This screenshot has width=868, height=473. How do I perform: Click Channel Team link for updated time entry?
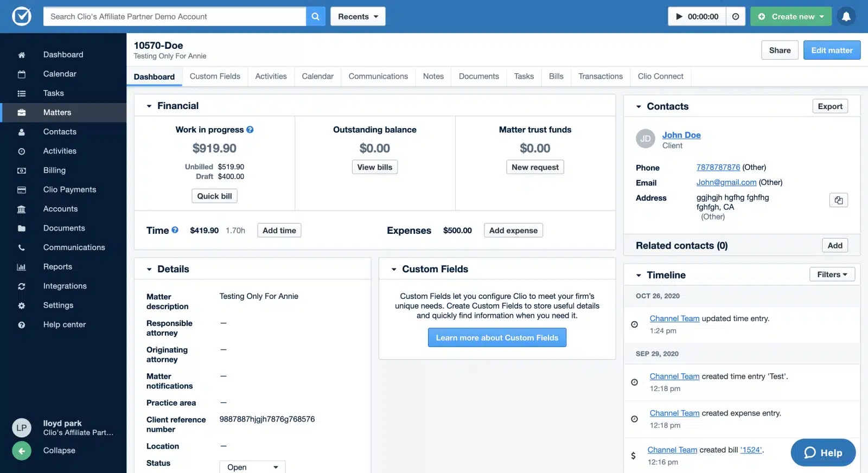click(674, 319)
